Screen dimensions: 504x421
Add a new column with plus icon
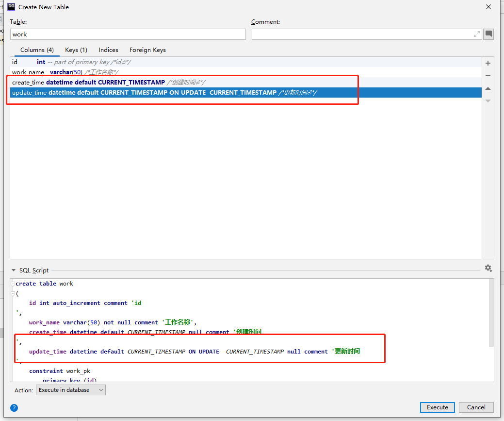click(x=488, y=63)
